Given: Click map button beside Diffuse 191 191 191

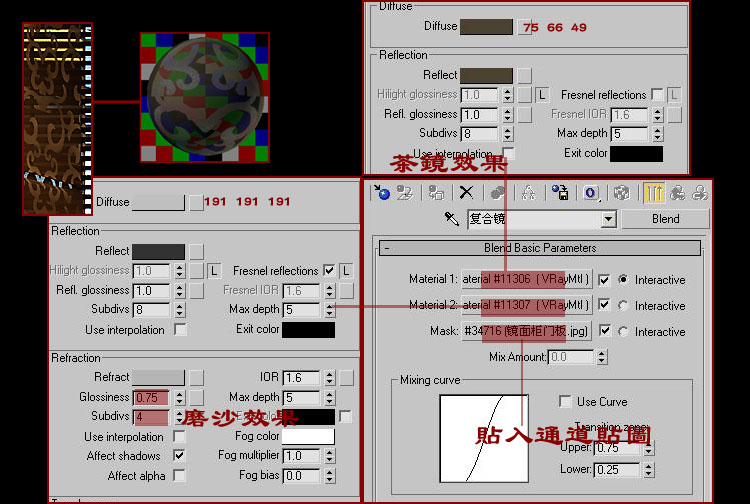Looking at the screenshot, I should point(196,202).
